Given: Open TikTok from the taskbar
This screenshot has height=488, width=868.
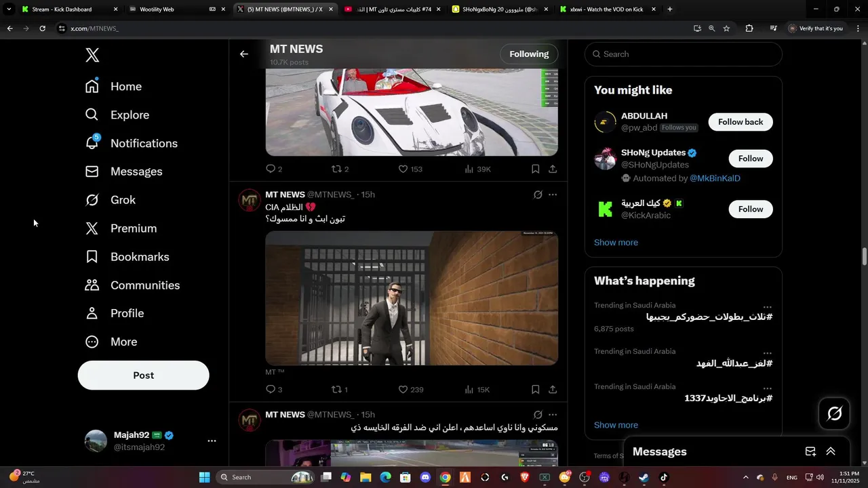Looking at the screenshot, I should coord(664,477).
